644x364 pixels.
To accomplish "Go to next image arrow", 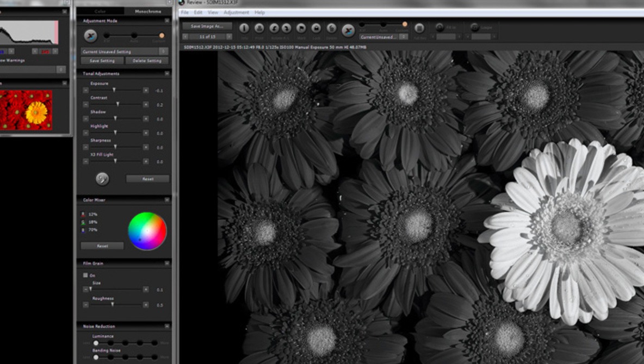I will coord(229,36).
